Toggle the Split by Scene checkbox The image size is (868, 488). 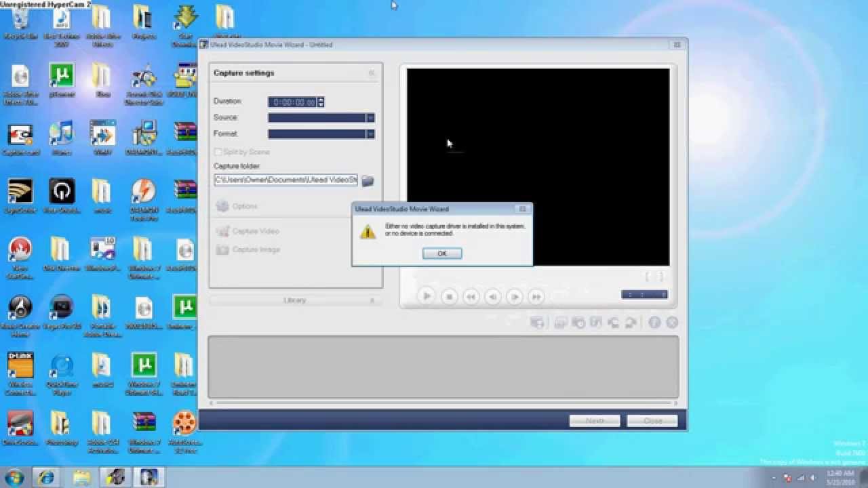point(218,152)
